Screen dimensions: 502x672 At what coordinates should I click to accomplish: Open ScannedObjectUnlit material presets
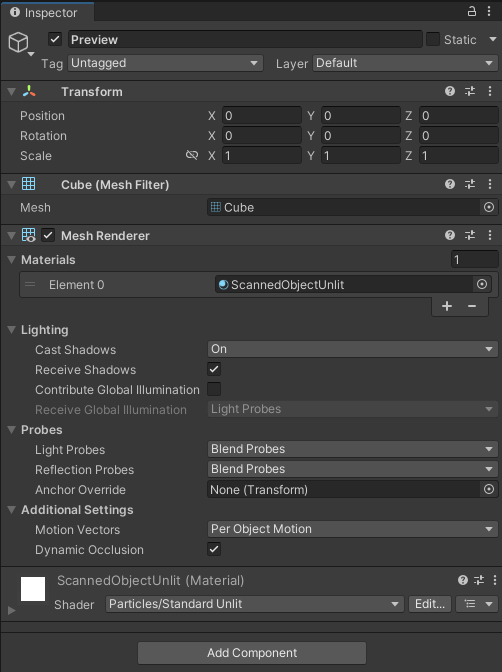479,580
